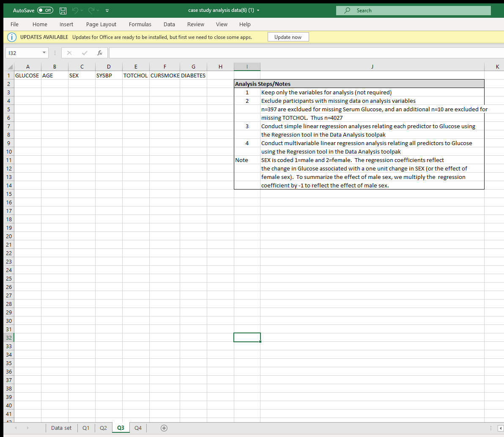Click the formula bar drag handle dots
The width and height of the screenshot is (504, 437).
[x=55, y=53]
